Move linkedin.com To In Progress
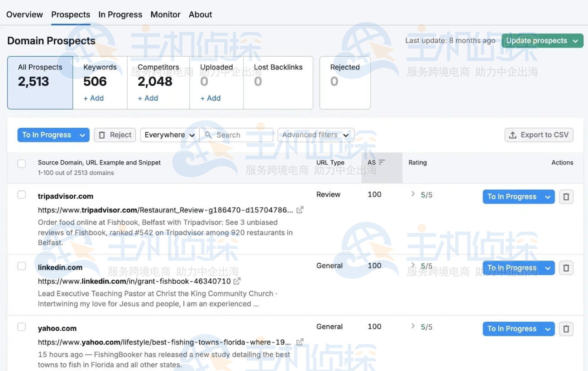This screenshot has width=588, height=371. coord(512,268)
